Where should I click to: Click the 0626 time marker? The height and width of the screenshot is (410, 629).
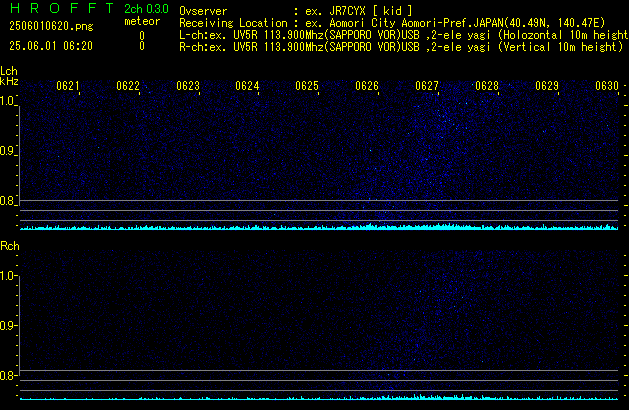coord(367,86)
